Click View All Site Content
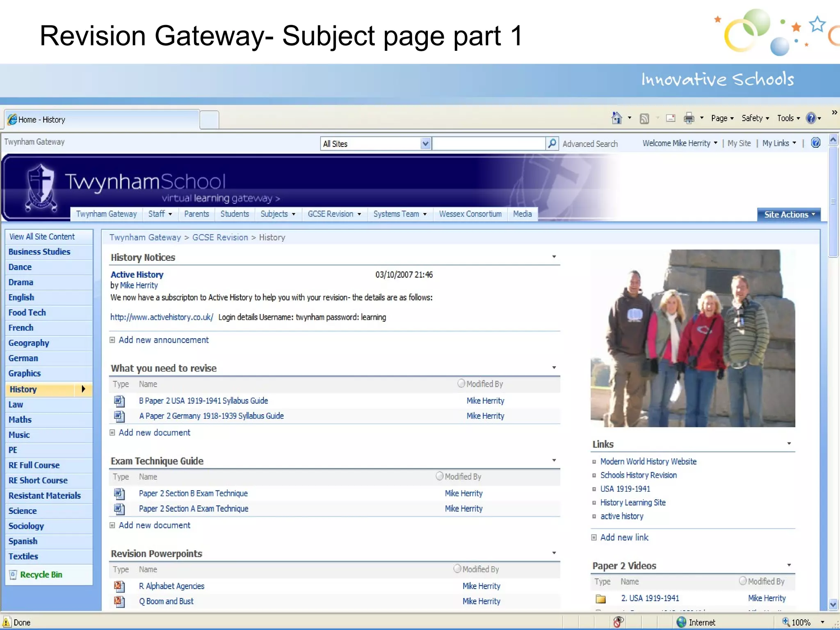This screenshot has width=840, height=630. [x=42, y=237]
